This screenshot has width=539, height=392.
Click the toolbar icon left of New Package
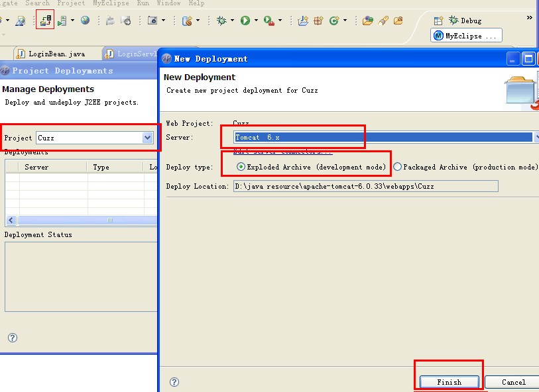click(303, 21)
